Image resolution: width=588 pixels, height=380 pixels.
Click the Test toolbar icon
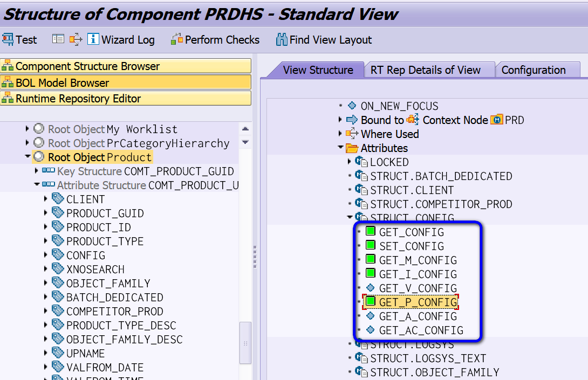tap(8, 39)
